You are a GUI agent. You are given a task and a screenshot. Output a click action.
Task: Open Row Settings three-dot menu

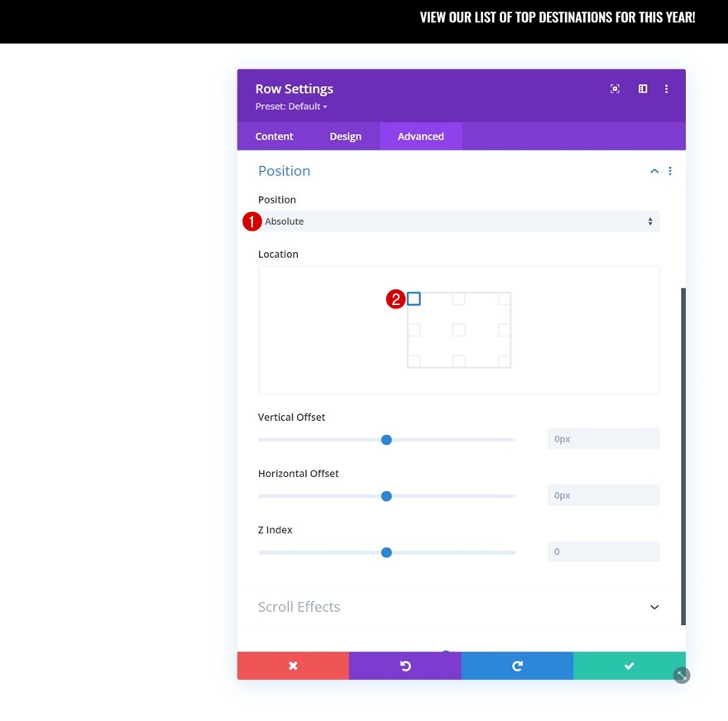click(x=666, y=88)
